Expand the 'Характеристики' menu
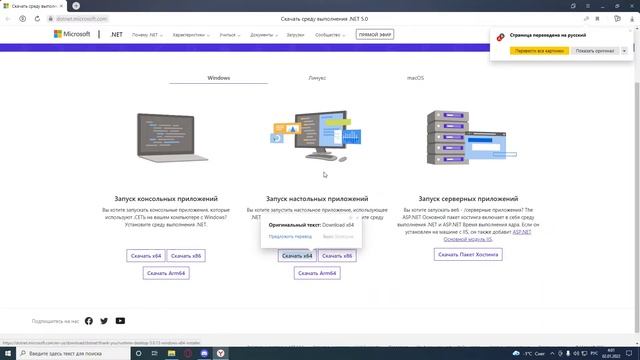Image resolution: width=640 pixels, height=360 pixels. coord(191,35)
